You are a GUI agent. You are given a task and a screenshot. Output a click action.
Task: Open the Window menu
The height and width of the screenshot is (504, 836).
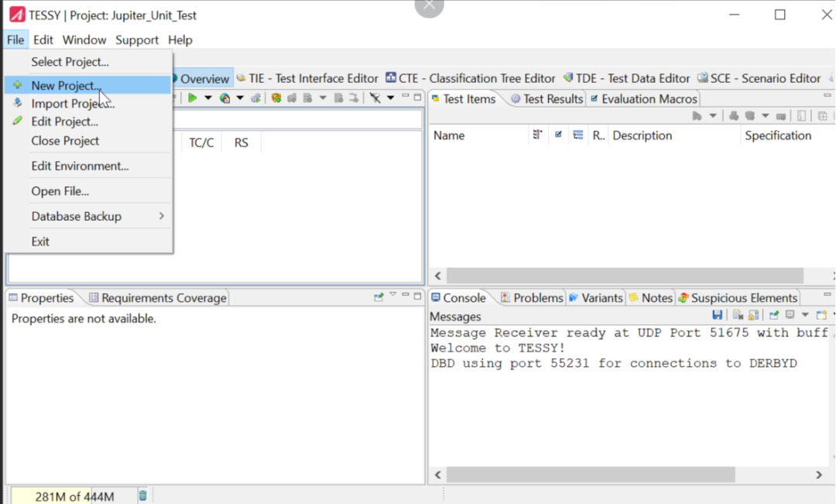click(x=84, y=40)
